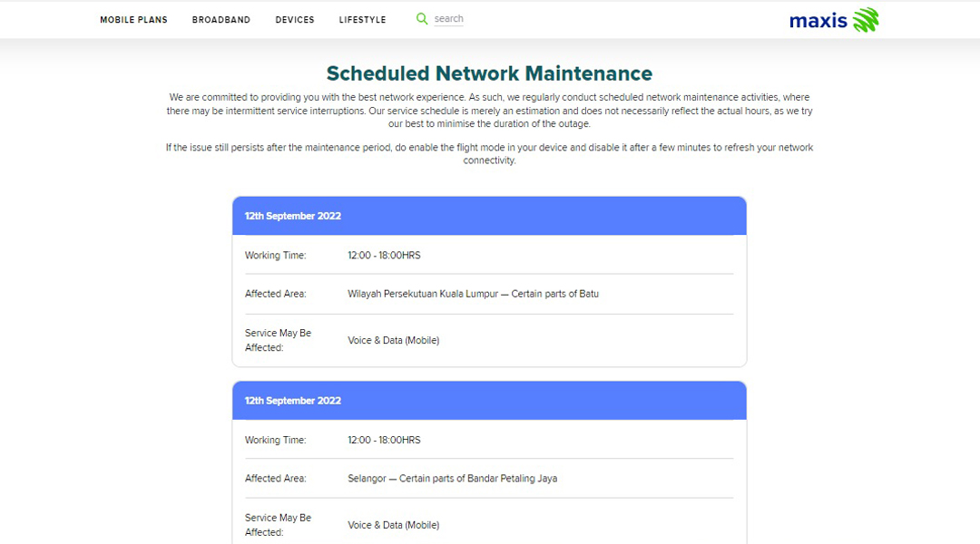980x544 pixels.
Task: Open the Devices menu
Action: click(x=295, y=20)
